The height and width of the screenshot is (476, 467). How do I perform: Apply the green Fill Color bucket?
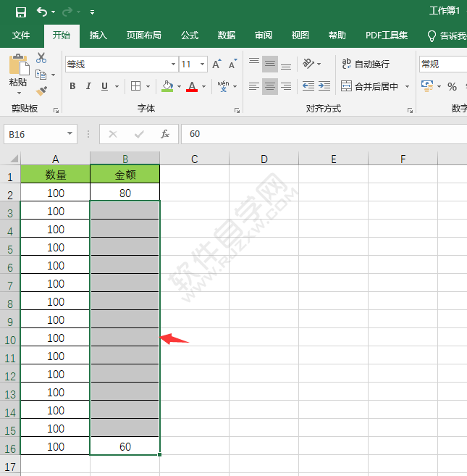[167, 86]
